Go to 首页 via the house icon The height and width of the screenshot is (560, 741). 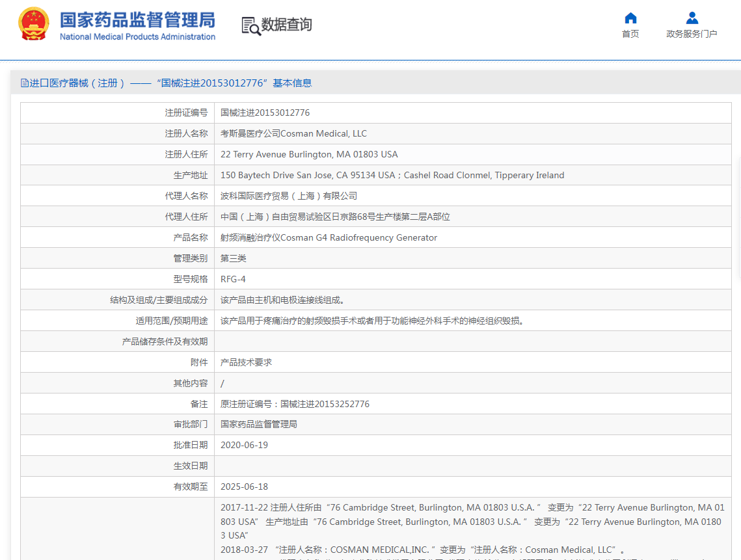point(630,18)
